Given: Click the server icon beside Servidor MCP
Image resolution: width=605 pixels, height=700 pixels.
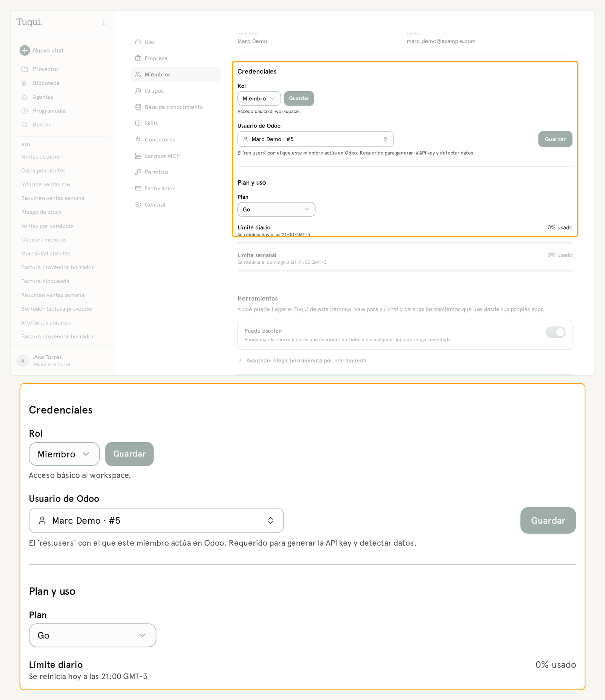Looking at the screenshot, I should pos(138,156).
